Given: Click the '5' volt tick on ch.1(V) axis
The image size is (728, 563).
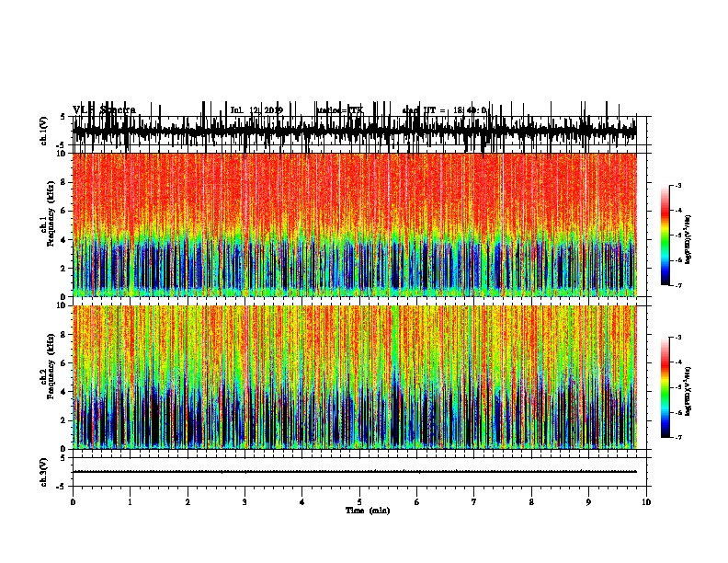Looking at the screenshot, I should pos(63,117).
